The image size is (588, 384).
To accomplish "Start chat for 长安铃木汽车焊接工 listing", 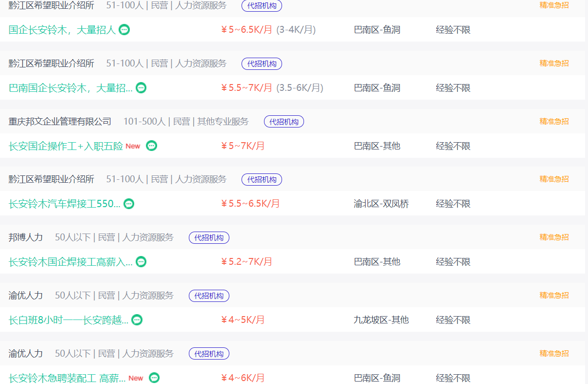I will pos(129,204).
